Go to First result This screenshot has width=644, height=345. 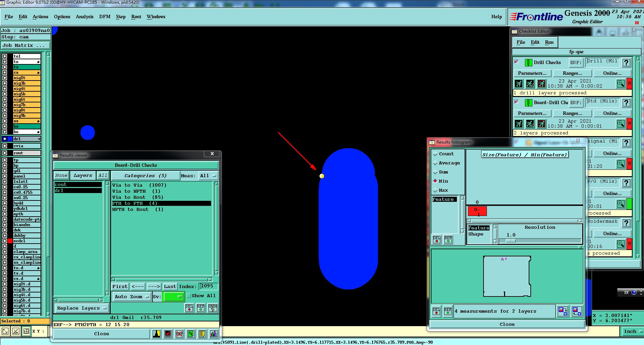[x=120, y=286]
